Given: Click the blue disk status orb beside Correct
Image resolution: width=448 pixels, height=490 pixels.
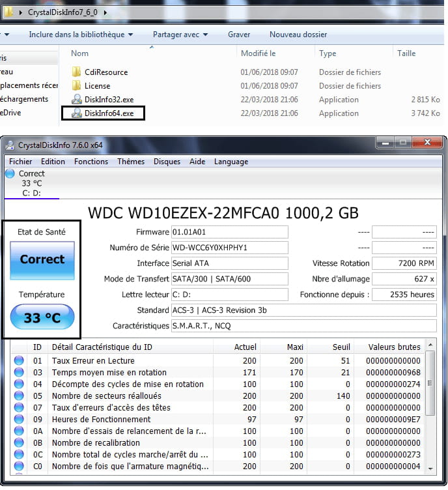Looking at the screenshot, I should (x=10, y=173).
